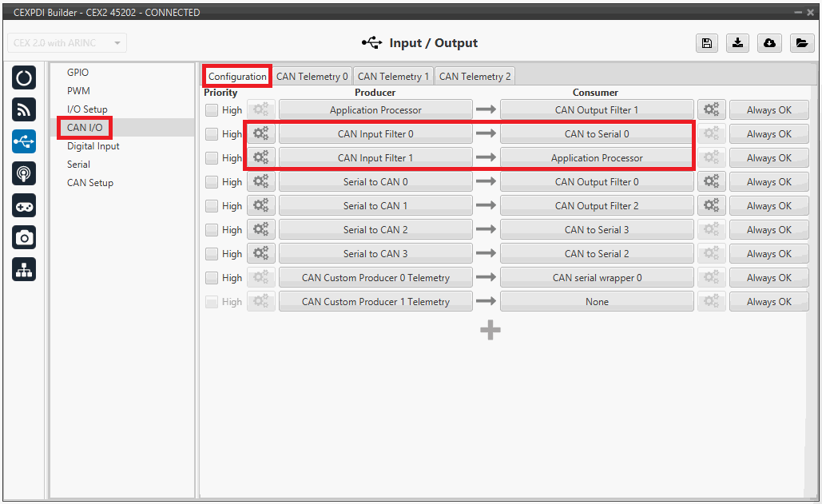Open consumer selector showing None
The width and height of the screenshot is (822, 504).
[x=596, y=302]
